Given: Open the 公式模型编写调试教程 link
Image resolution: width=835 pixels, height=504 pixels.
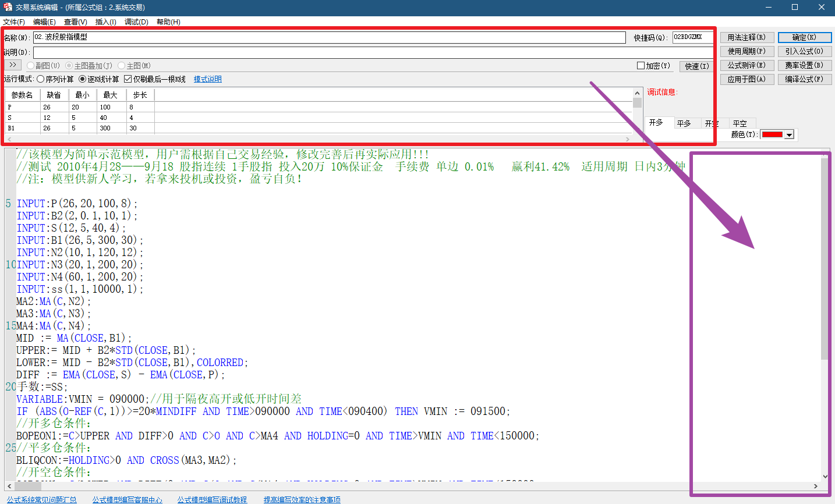Looking at the screenshot, I should point(213,500).
